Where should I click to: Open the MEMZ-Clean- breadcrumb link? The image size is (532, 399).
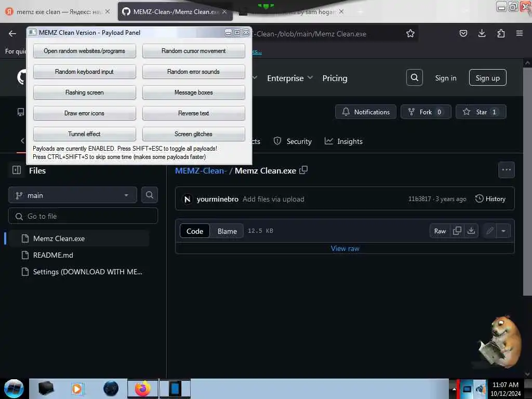[201, 170]
